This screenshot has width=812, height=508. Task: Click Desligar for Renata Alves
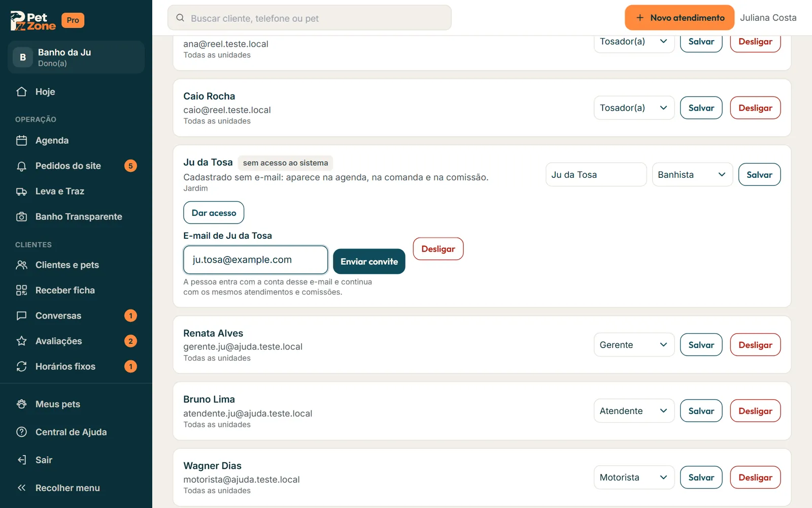(755, 345)
